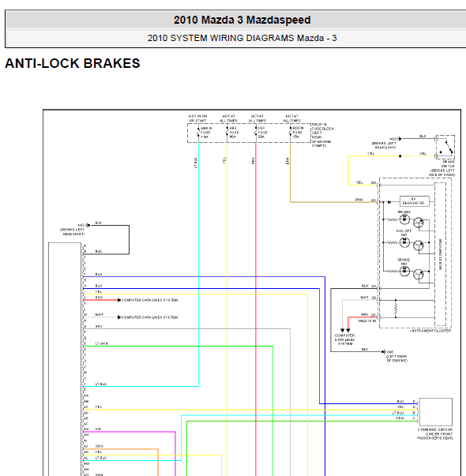The image size is (466, 476).
Task: Click the ABS indicator lamp symbol
Action: [404, 219]
